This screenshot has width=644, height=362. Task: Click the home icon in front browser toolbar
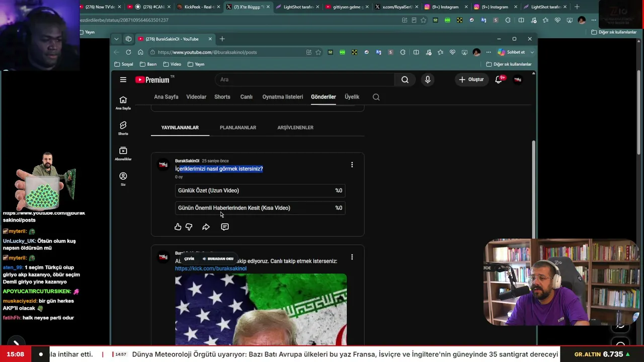tap(140, 52)
